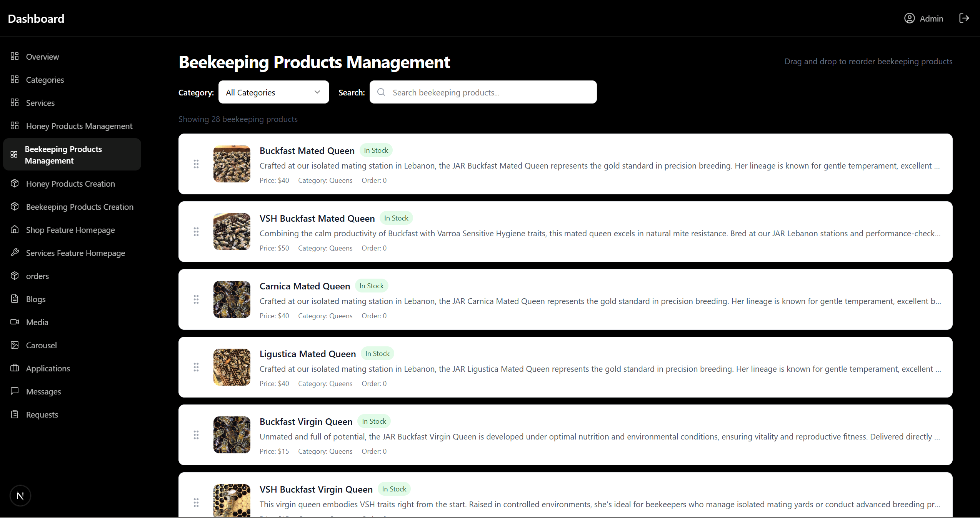Image resolution: width=980 pixels, height=518 pixels.
Task: Click the orders package icon
Action: 15,276
